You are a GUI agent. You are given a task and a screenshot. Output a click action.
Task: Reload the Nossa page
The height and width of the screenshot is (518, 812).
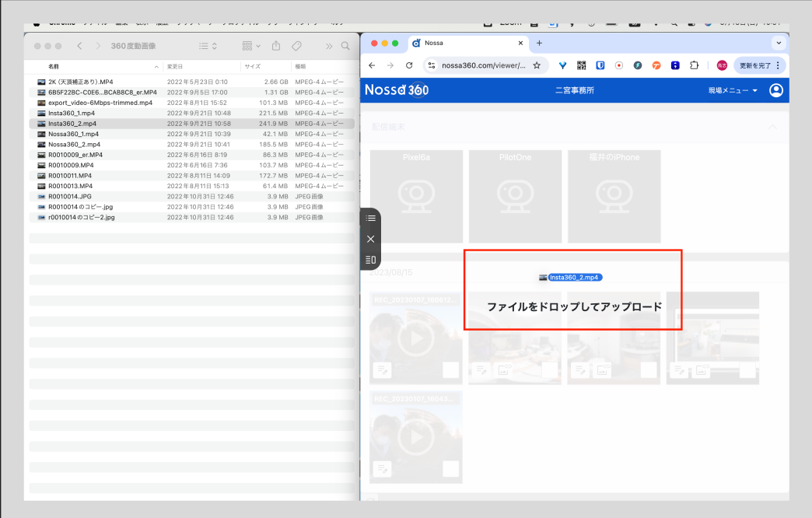409,65
